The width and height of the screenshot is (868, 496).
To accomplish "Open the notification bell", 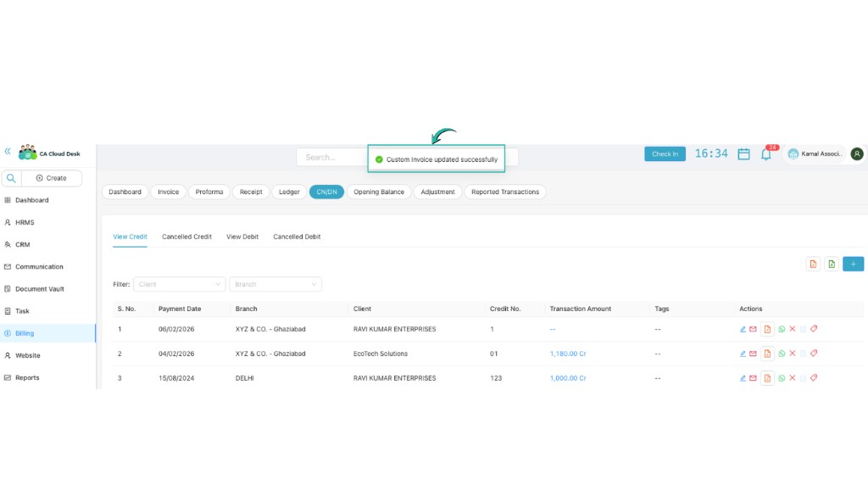I will pos(765,153).
